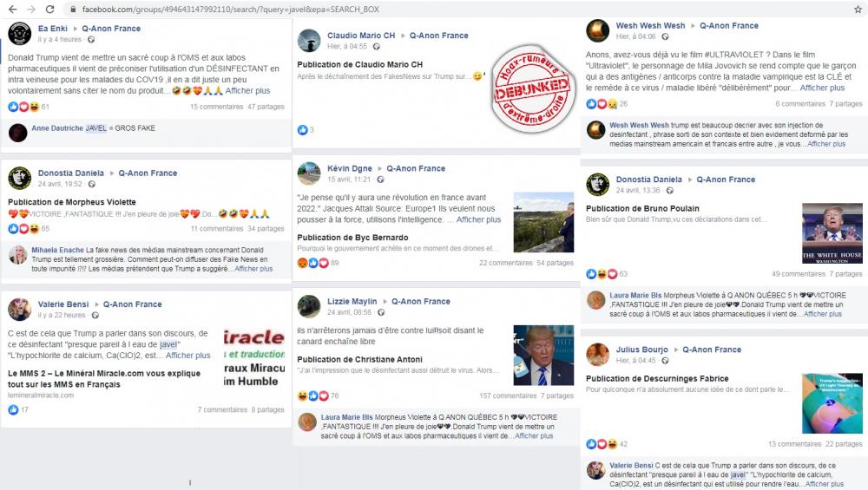The height and width of the screenshot is (490, 868).
Task: Open the Debunked hoax stamp image
Action: point(531,89)
